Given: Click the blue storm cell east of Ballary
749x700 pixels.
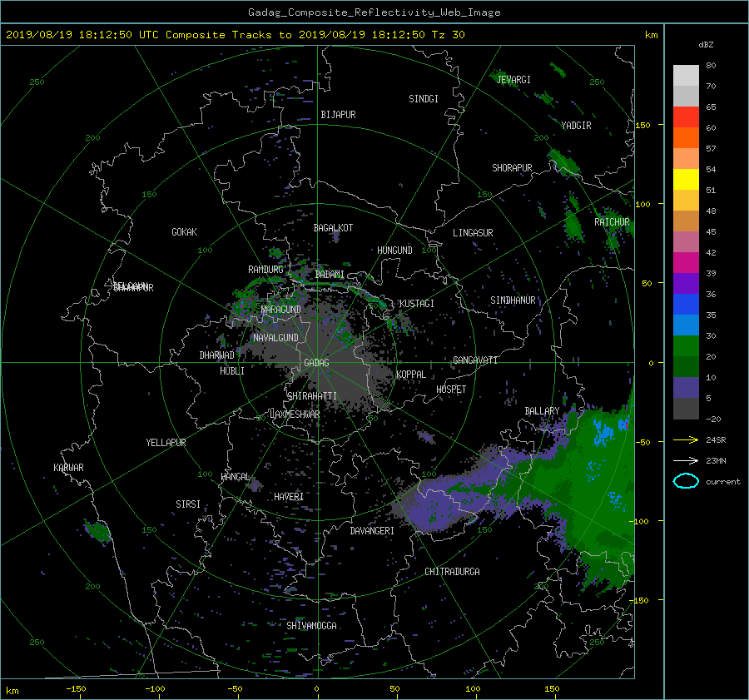Looking at the screenshot, I should [x=603, y=431].
